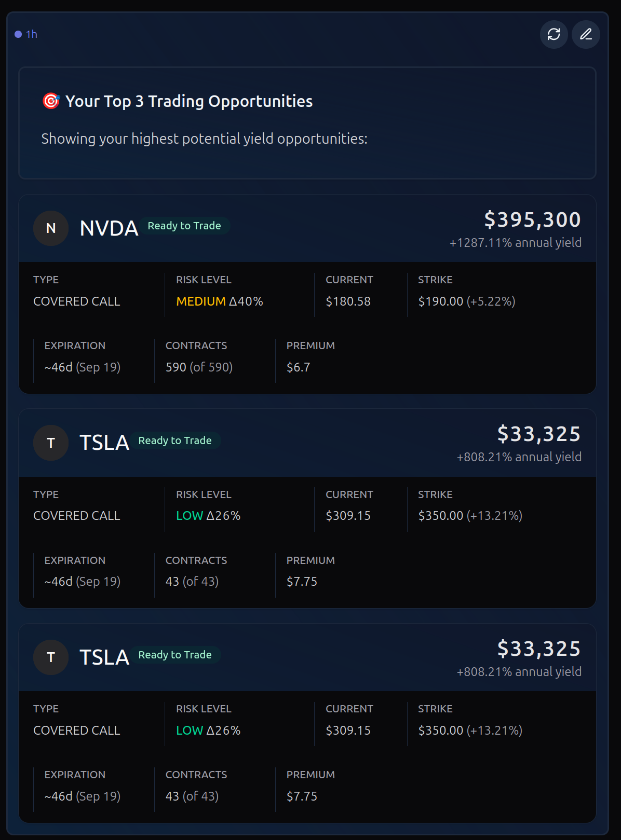Click the NVDA Ready to Trade badge
This screenshot has height=840, width=621.
tap(184, 226)
